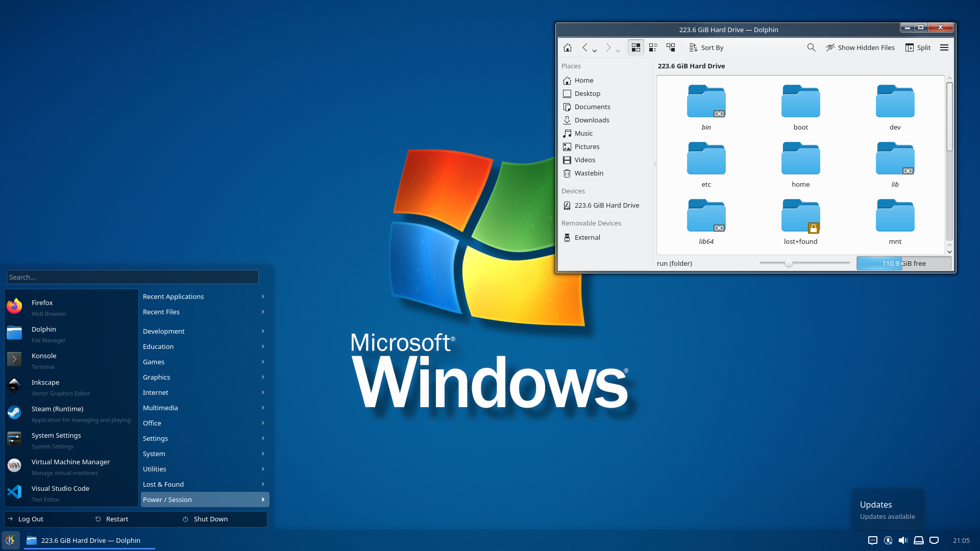Select Home in Places panel
The image size is (980, 551).
[605, 80]
